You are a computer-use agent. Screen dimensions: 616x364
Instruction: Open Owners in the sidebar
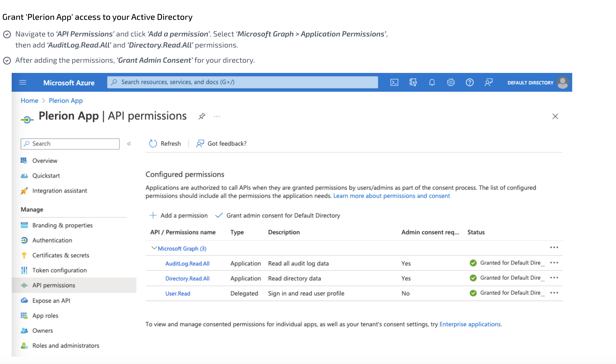43,331
